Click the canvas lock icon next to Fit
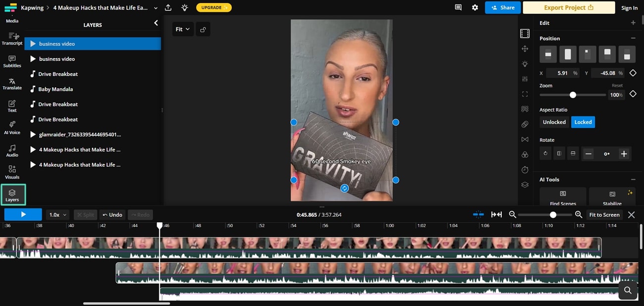Image resolution: width=644 pixels, height=306 pixels. [203, 29]
